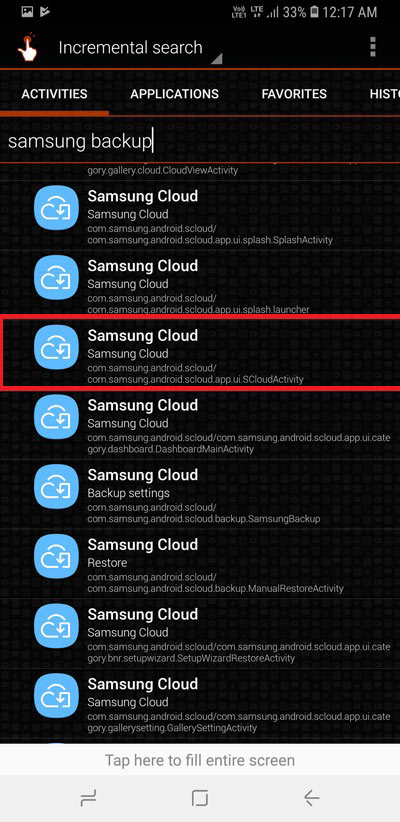
Task: Switch to the APPLICATIONS tab
Action: tap(175, 94)
